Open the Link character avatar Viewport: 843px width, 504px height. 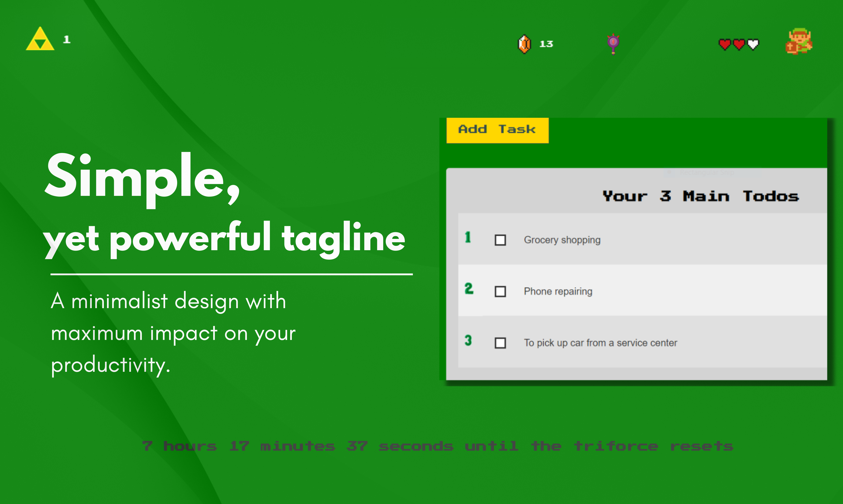click(799, 41)
